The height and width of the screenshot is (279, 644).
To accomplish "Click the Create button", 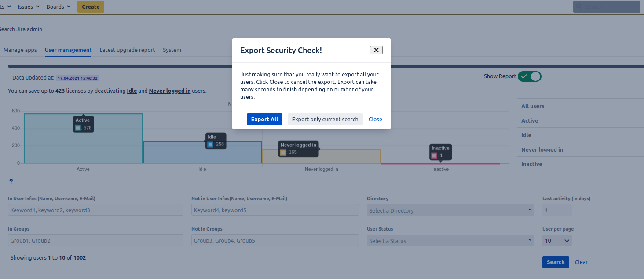I will pyautogui.click(x=91, y=7).
